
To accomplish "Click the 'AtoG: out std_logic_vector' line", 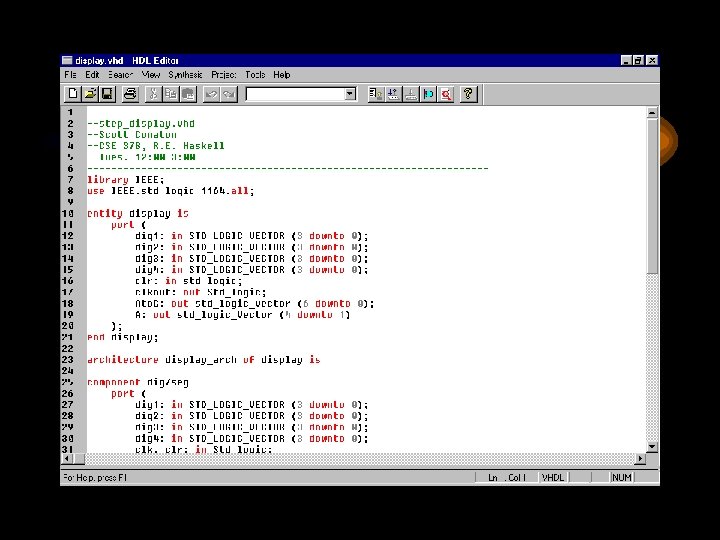I will [254, 304].
